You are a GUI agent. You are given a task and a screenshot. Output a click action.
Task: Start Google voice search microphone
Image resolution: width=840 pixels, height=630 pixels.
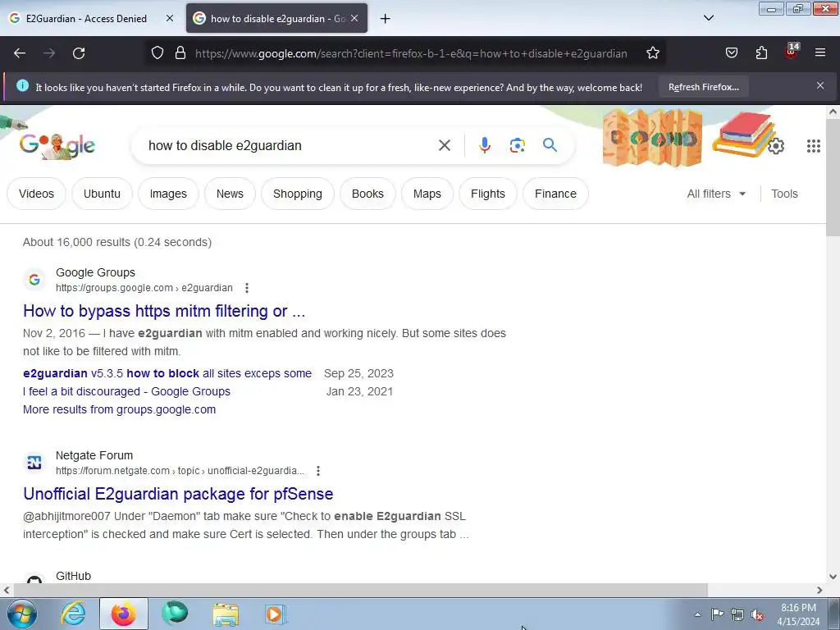click(484, 145)
